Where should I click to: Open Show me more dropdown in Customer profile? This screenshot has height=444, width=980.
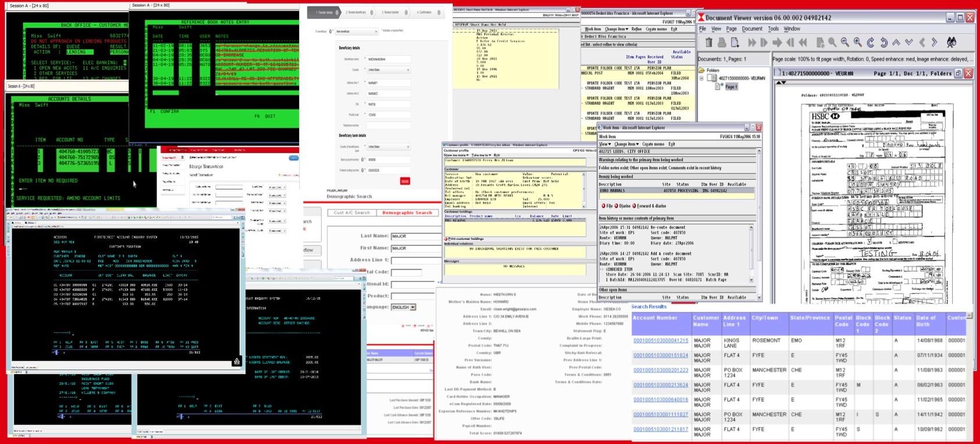pyautogui.click(x=456, y=155)
